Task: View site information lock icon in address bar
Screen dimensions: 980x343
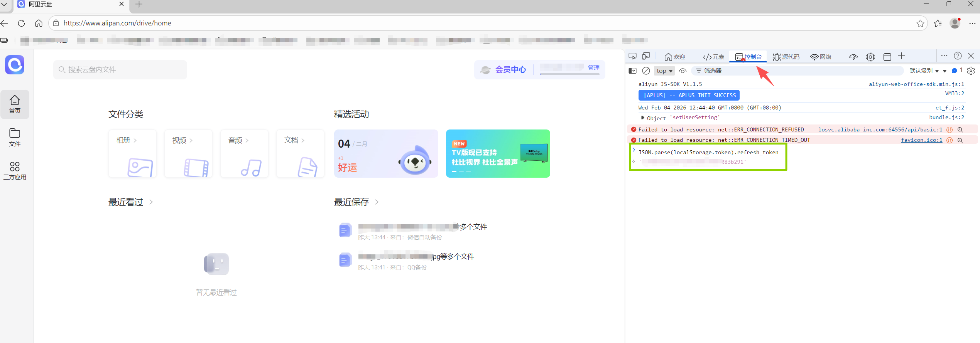Action: [56, 23]
